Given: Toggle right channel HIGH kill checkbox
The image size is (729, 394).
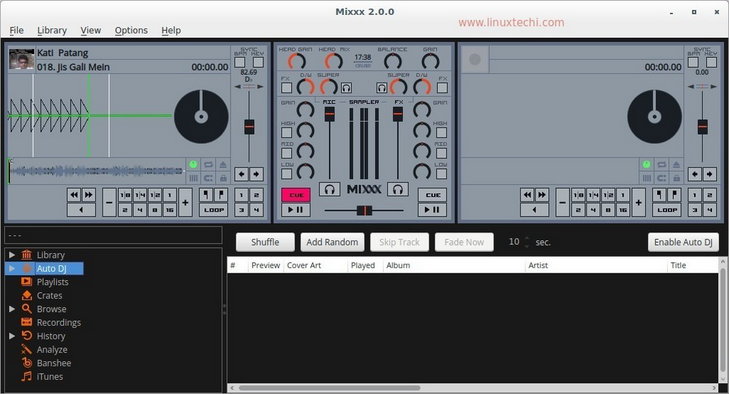Looking at the screenshot, I should click(442, 133).
